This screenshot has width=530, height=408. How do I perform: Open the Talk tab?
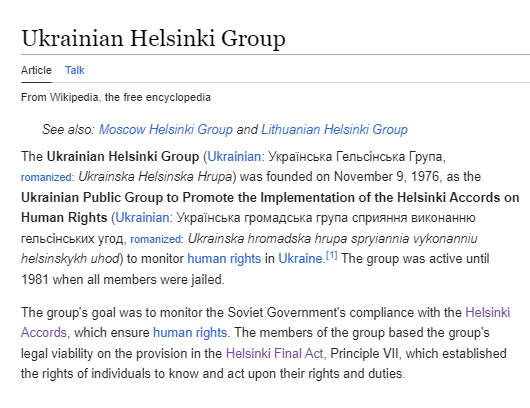(74, 70)
